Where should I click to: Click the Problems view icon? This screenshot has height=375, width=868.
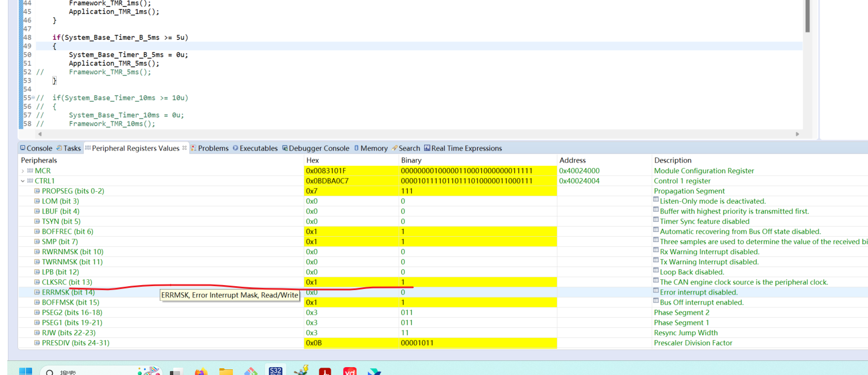(193, 148)
